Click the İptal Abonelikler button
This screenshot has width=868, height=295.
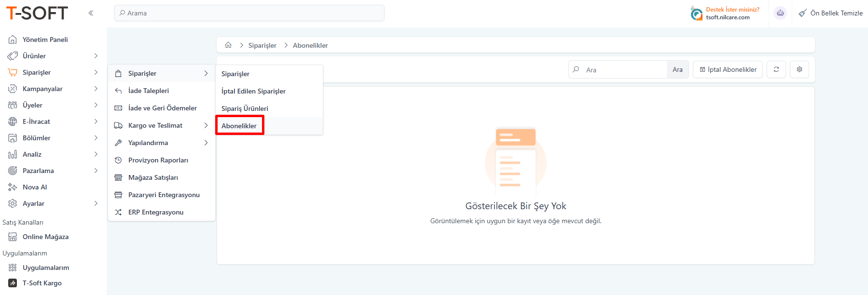pos(728,69)
